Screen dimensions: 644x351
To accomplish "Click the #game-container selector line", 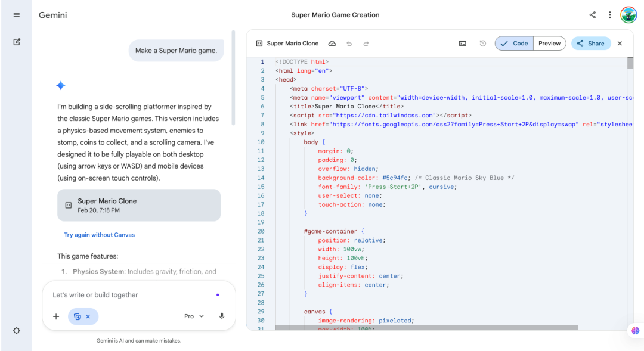I will pyautogui.click(x=334, y=231).
